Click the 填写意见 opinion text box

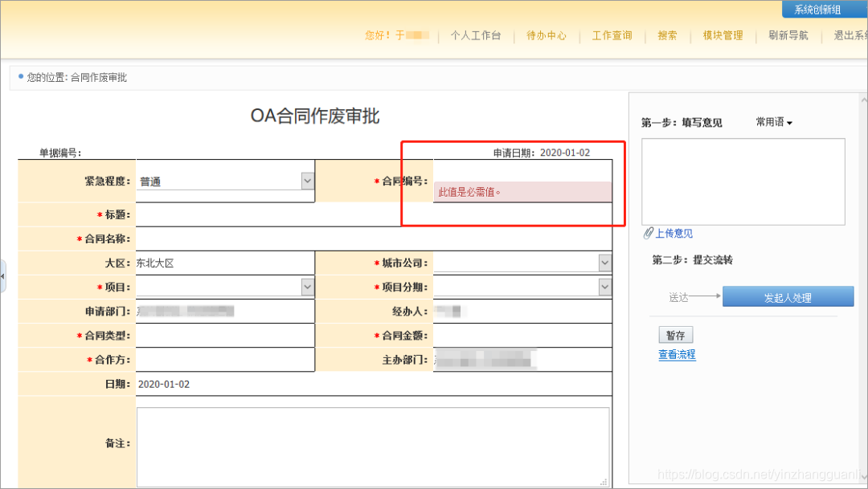(743, 181)
